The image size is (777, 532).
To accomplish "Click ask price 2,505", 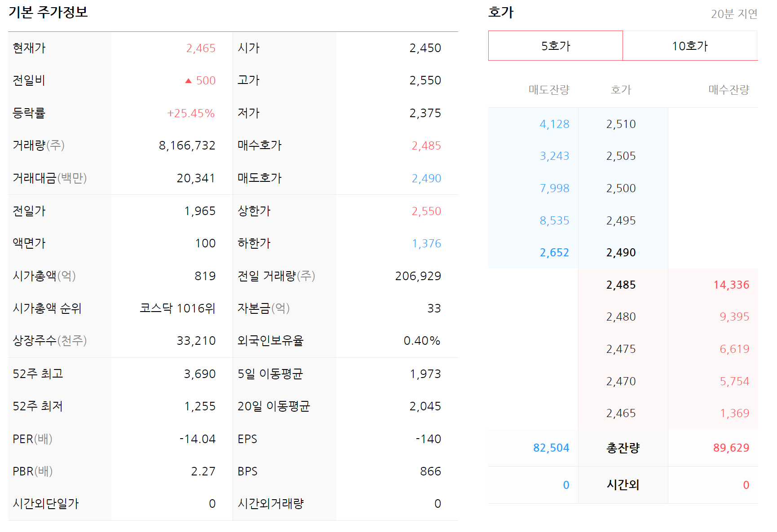I will [x=621, y=156].
